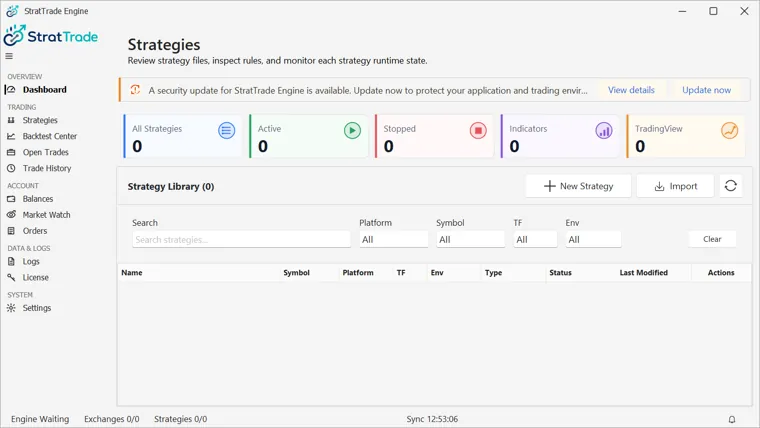Sort by the Type column header
760x428 pixels.
(x=493, y=273)
